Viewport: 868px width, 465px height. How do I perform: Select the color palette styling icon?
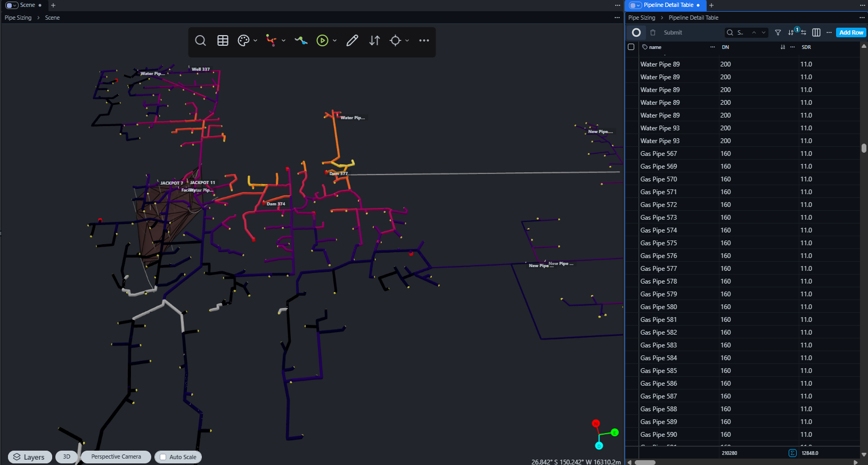pos(243,40)
